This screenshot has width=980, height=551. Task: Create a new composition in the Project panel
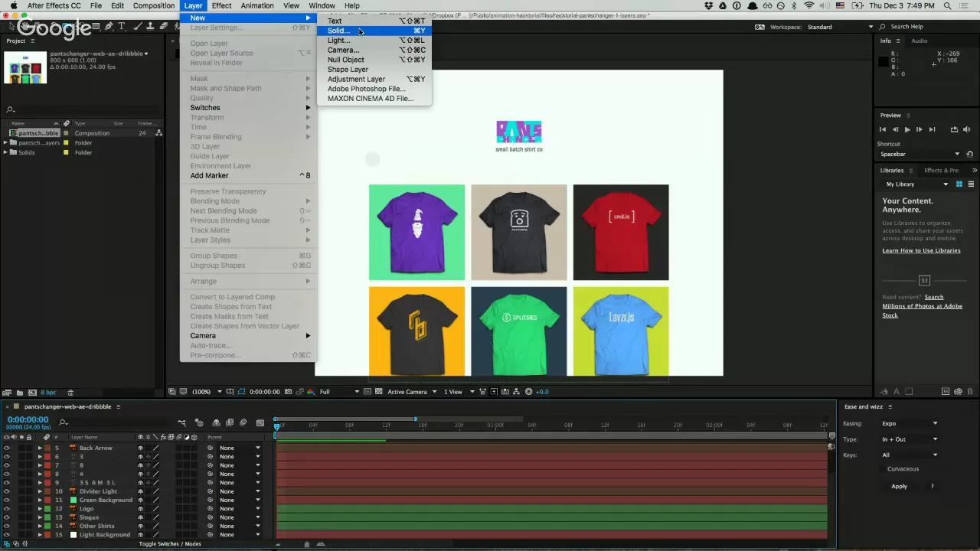coord(33,393)
